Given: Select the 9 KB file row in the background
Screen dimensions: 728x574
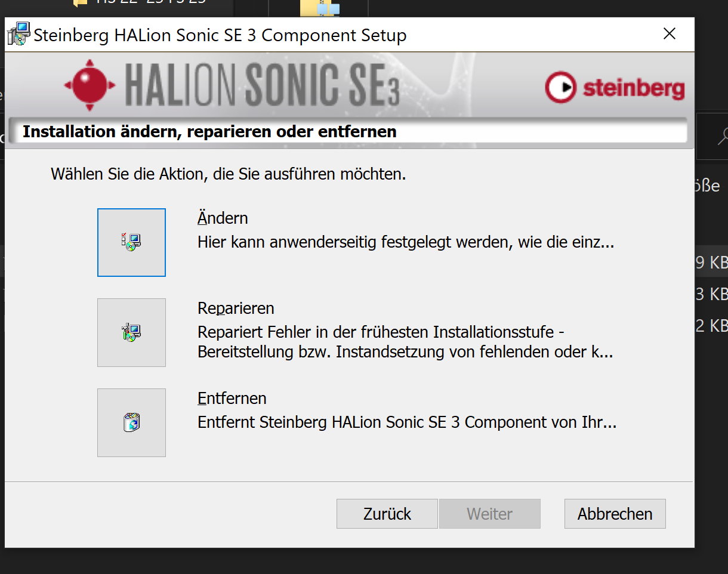Looking at the screenshot, I should [x=711, y=263].
